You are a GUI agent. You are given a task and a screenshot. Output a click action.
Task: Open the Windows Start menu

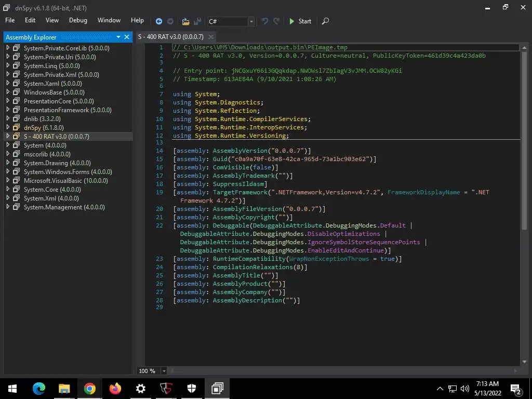(x=12, y=389)
